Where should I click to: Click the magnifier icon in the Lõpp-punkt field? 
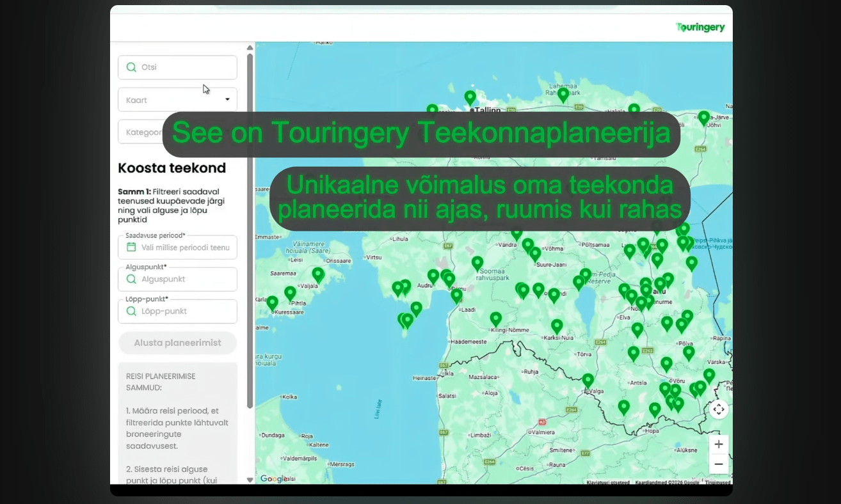[131, 311]
